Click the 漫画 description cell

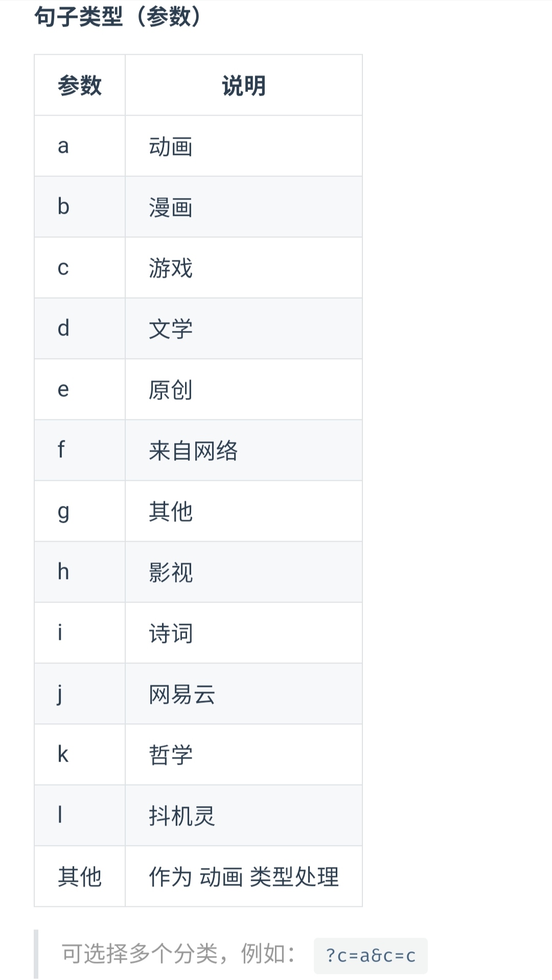click(x=244, y=207)
